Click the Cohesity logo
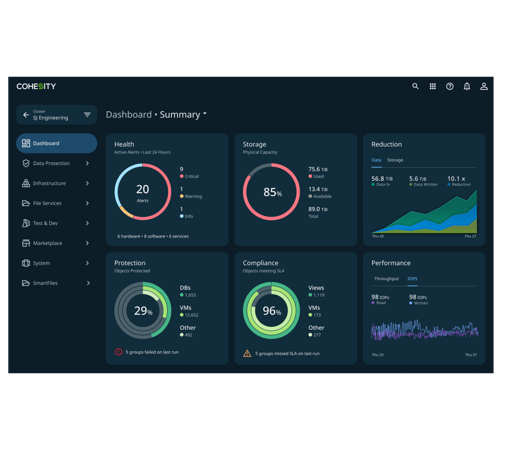This screenshot has width=520, height=450. 36,86
